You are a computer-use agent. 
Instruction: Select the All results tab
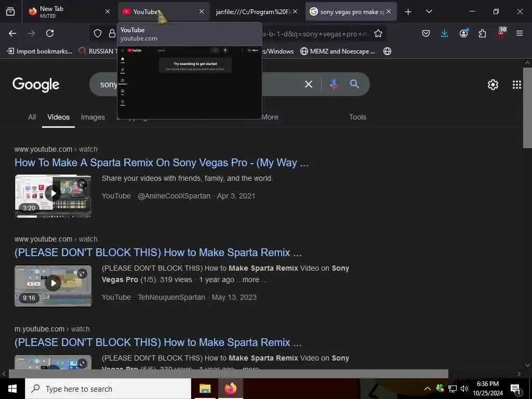click(32, 117)
